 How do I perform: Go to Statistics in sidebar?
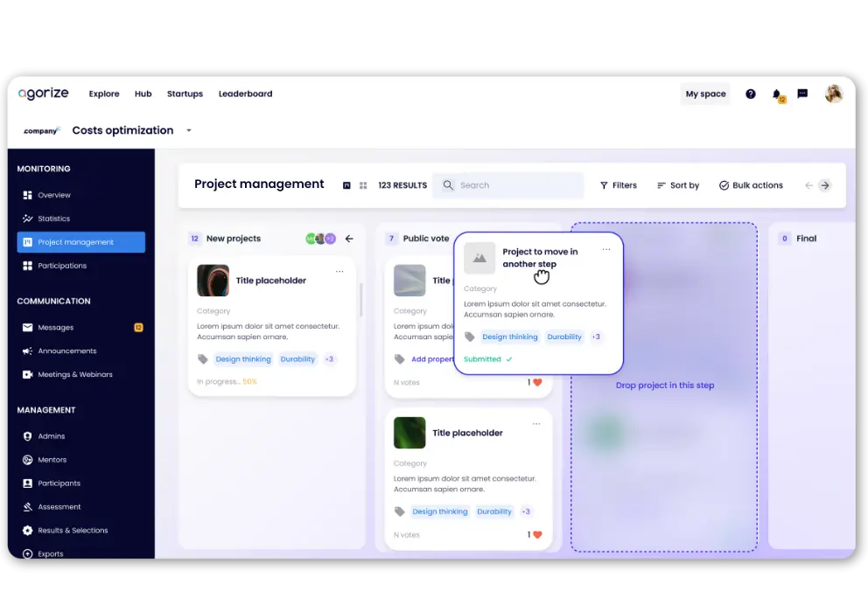(53, 219)
